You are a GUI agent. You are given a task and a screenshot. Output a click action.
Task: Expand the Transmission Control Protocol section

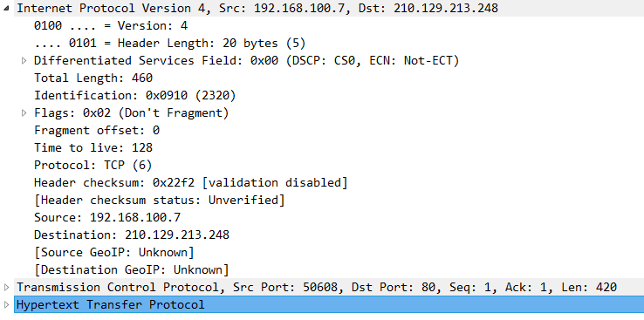(6, 287)
